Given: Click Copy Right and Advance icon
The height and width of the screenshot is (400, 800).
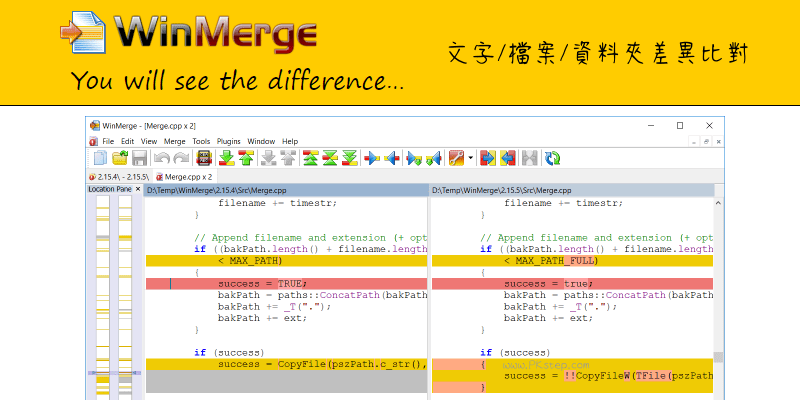Looking at the screenshot, I should (414, 158).
